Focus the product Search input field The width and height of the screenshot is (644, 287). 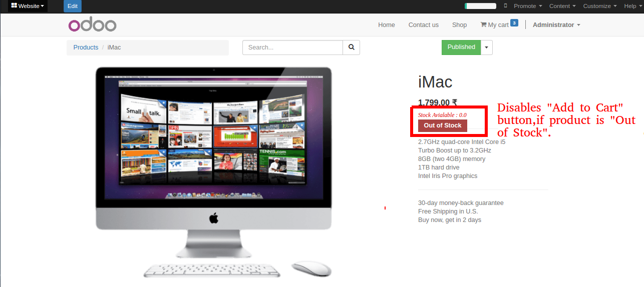pyautogui.click(x=293, y=47)
